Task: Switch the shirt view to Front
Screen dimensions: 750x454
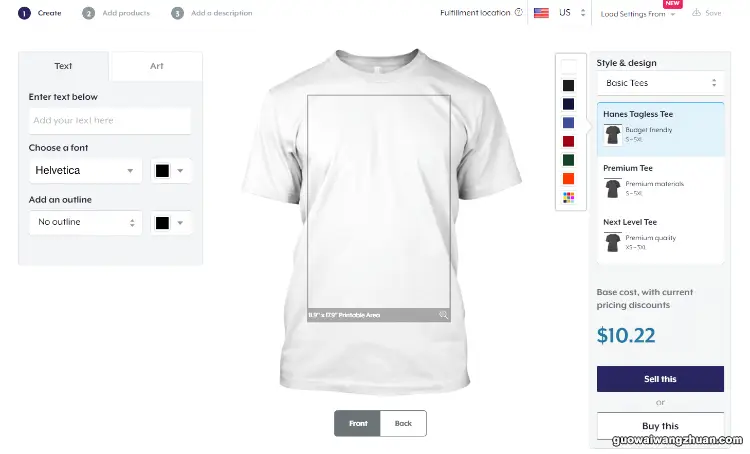Action: tap(357, 423)
